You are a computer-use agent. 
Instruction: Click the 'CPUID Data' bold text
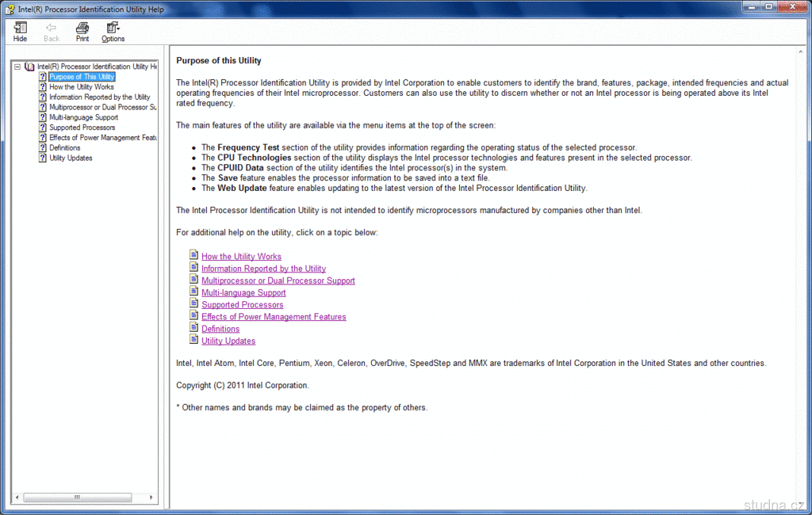tap(240, 168)
